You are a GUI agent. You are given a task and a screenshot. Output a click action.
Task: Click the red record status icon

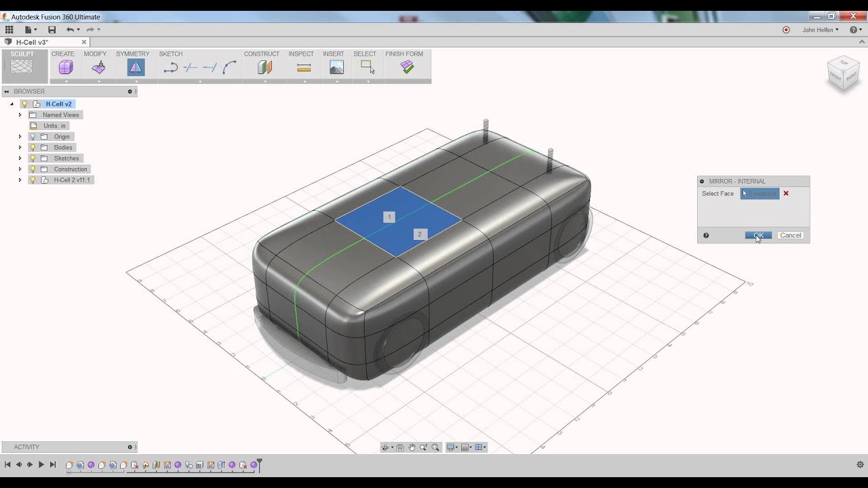tap(786, 30)
